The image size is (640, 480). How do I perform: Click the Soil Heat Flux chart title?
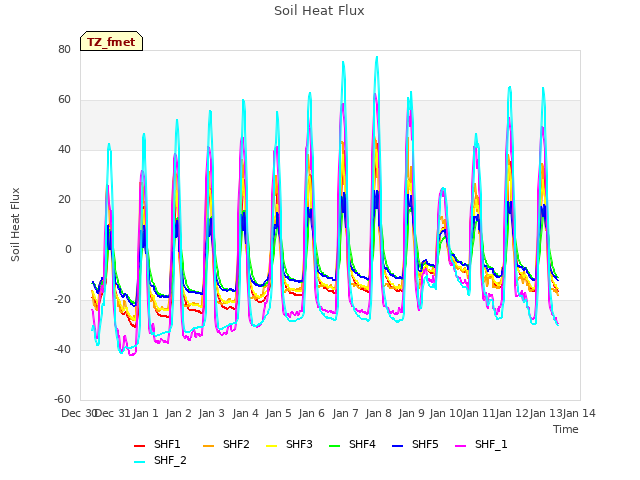click(x=319, y=11)
